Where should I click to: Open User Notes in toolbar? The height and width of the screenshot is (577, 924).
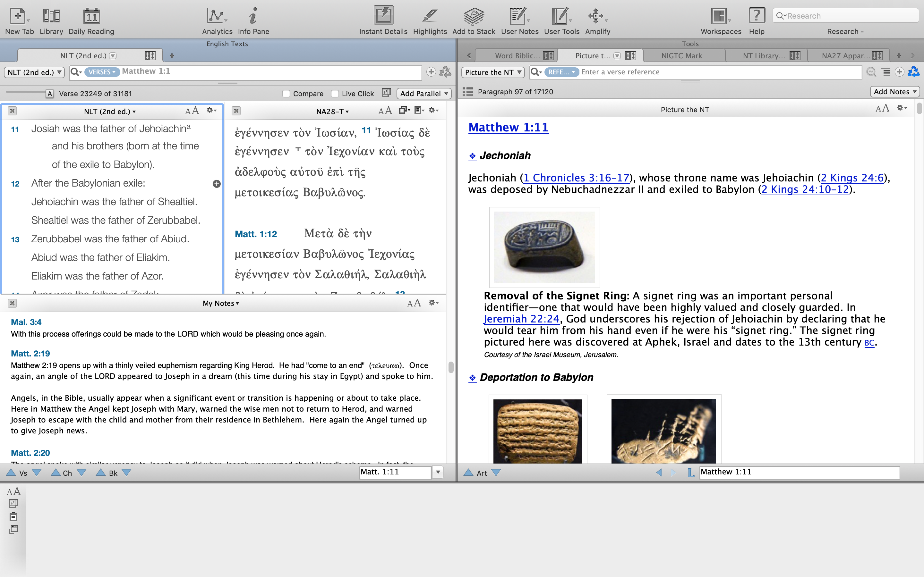519,16
